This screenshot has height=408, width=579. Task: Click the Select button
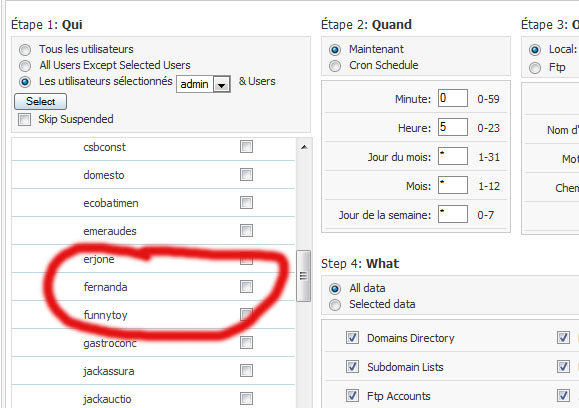41,102
